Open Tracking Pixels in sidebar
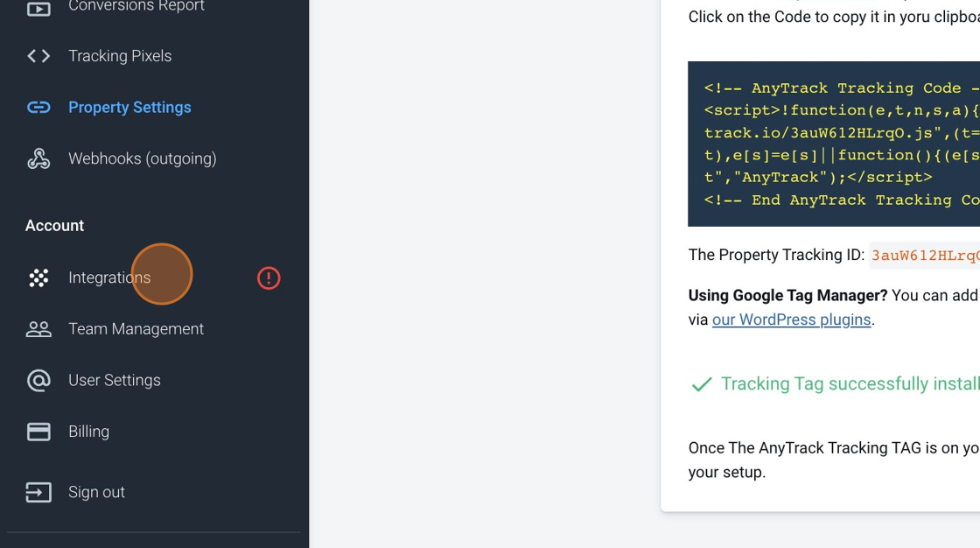This screenshot has height=548, width=980. coord(120,56)
